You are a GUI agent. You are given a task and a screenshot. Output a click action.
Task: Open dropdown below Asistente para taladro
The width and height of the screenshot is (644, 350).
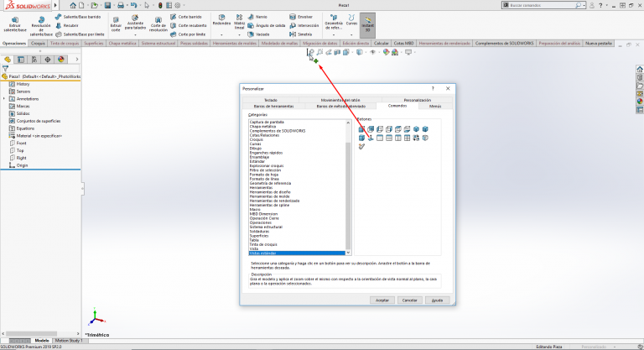coord(135,35)
